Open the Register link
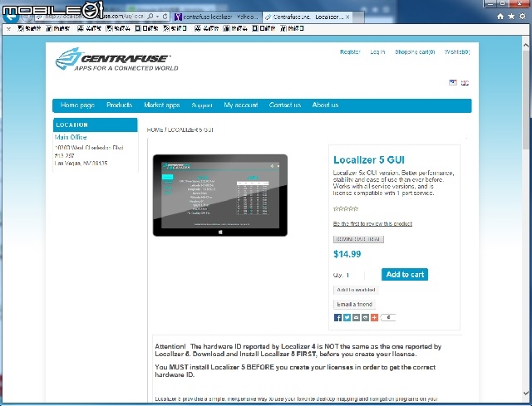The height and width of the screenshot is (406, 532). tap(350, 51)
